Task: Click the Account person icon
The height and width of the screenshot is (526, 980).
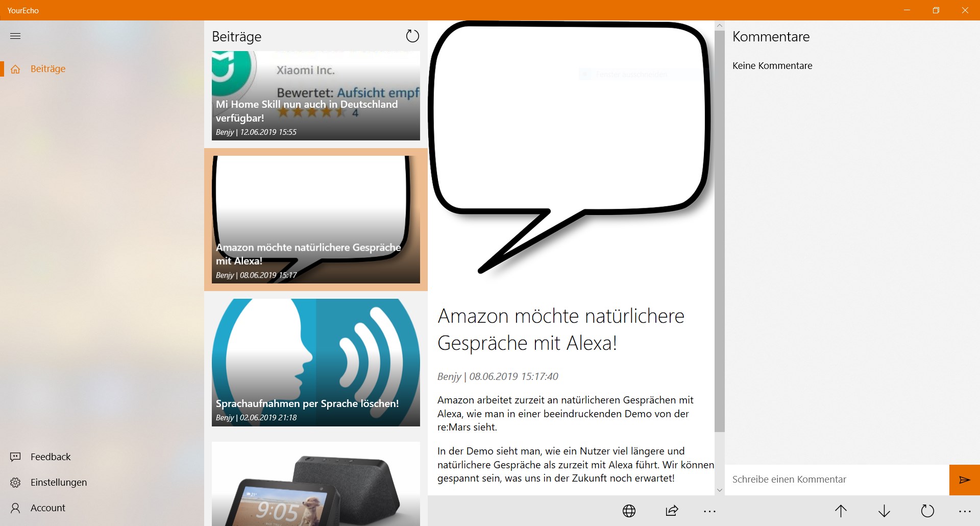Action: tap(15, 508)
